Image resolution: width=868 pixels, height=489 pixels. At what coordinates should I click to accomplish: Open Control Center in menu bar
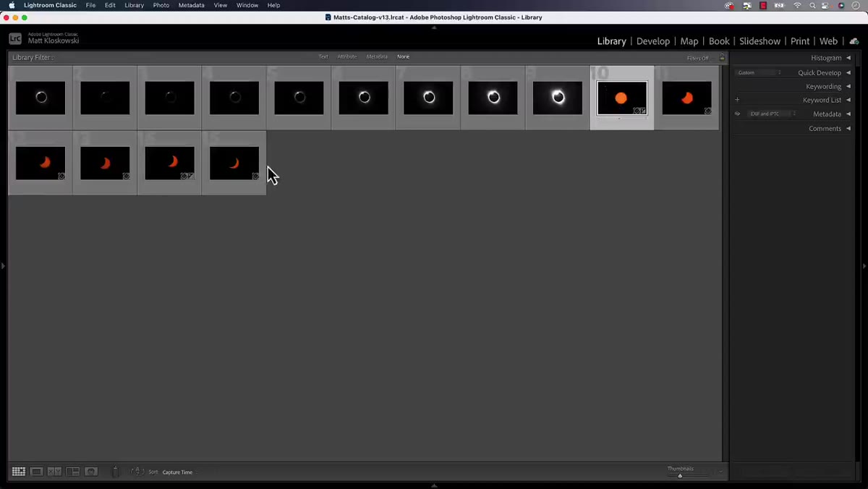tap(826, 5)
